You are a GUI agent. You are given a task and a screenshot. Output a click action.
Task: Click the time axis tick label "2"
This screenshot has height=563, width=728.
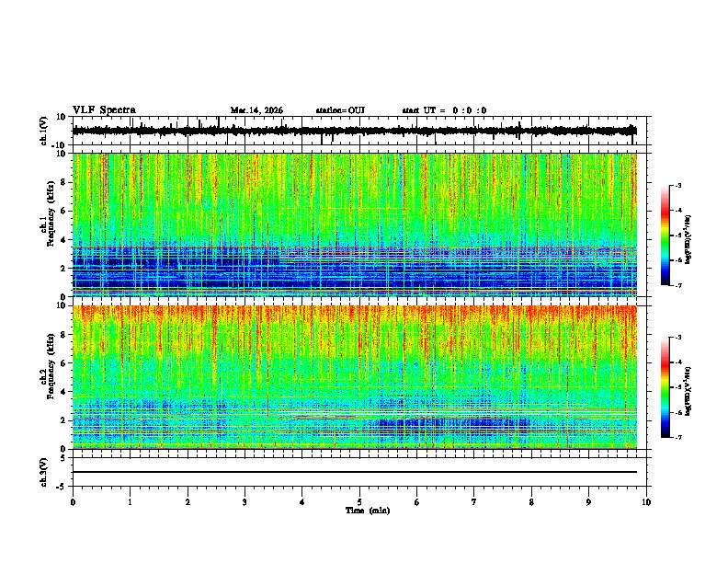(188, 502)
